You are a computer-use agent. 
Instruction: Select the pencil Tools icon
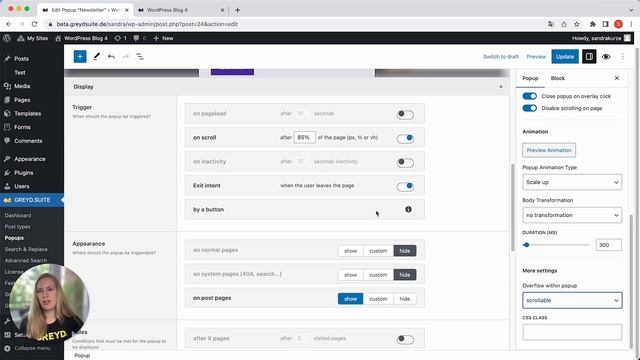[x=96, y=57]
